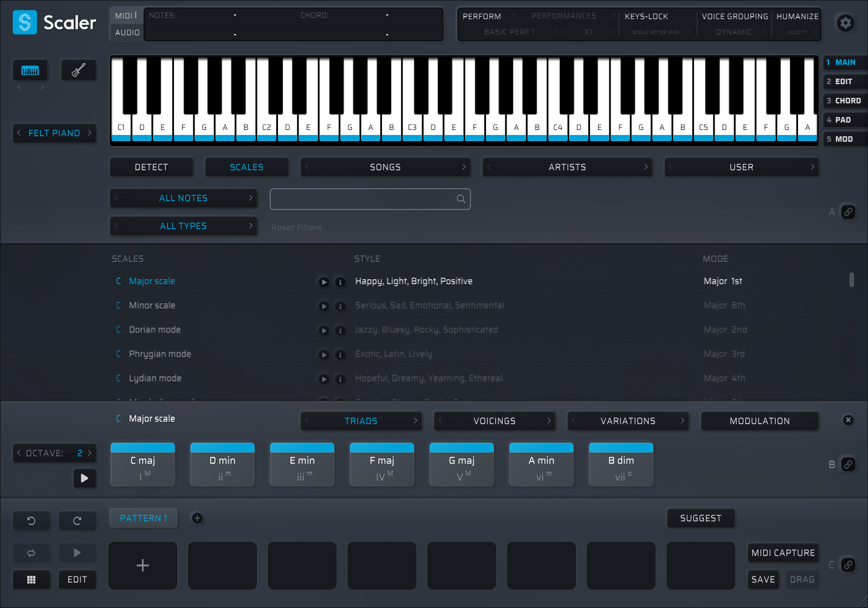Close the Major scale chord section

pyautogui.click(x=848, y=420)
